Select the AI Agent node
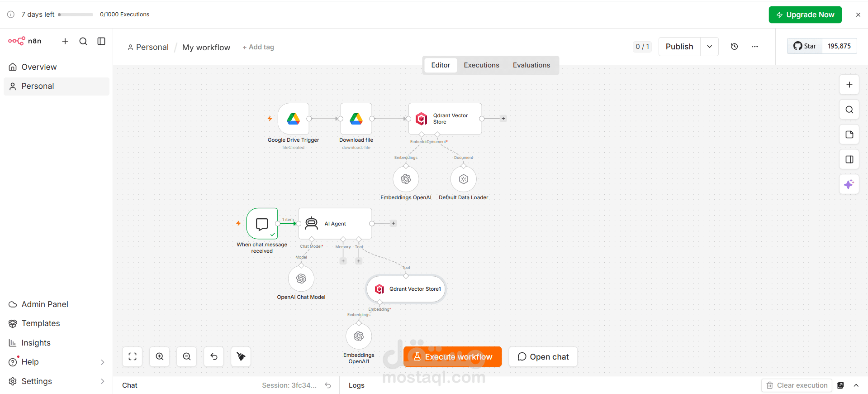Image resolution: width=868 pixels, height=394 pixels. [335, 224]
